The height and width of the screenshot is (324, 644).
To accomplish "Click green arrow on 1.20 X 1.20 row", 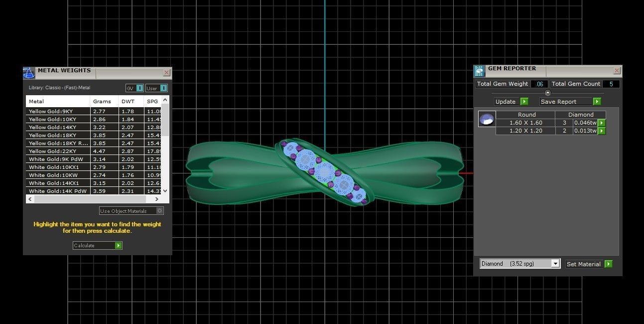I will [x=602, y=131].
